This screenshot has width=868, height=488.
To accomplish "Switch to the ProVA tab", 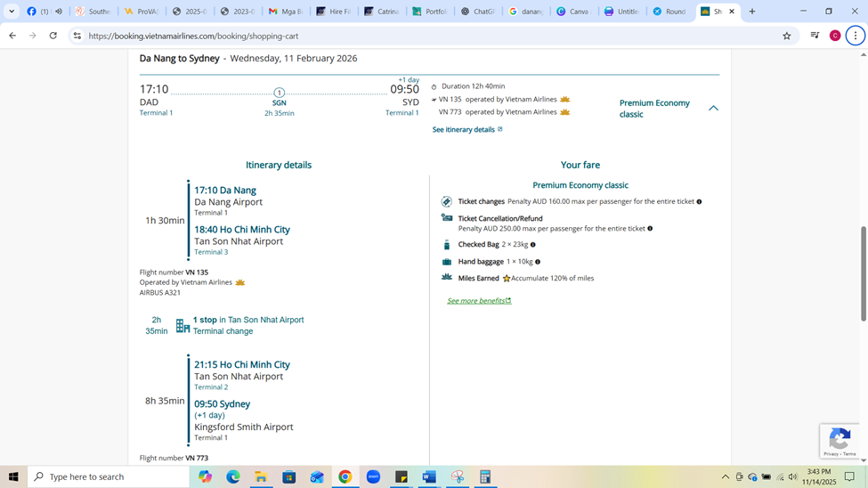I will [142, 11].
